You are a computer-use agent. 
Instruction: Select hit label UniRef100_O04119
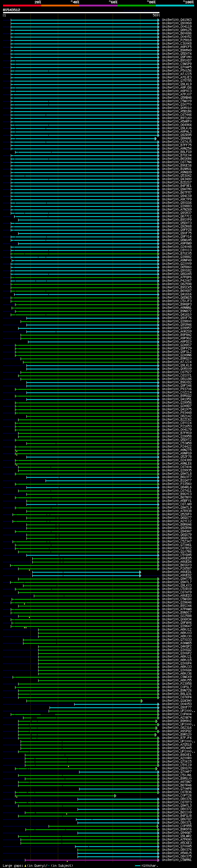[x=176, y=26]
